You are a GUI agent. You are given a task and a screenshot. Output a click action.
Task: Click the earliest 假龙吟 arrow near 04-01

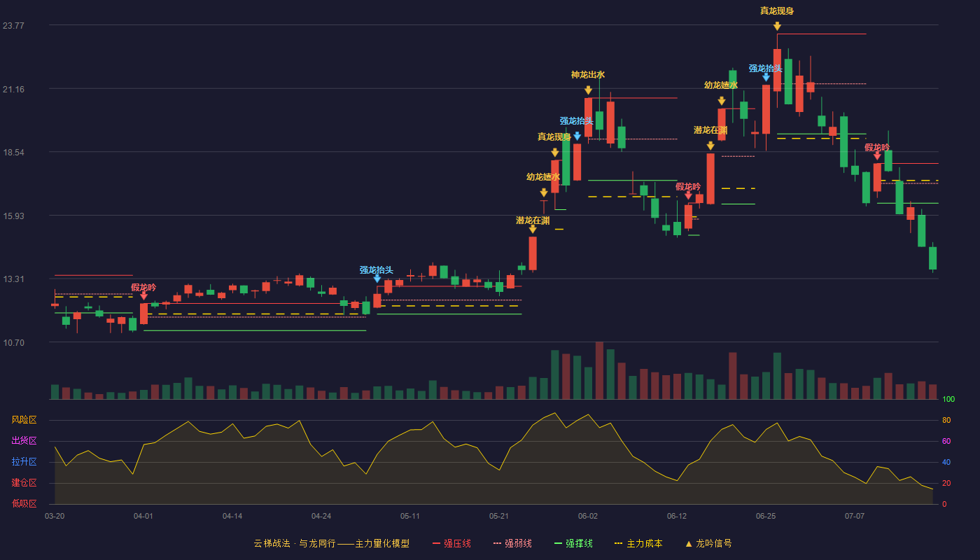(143, 296)
